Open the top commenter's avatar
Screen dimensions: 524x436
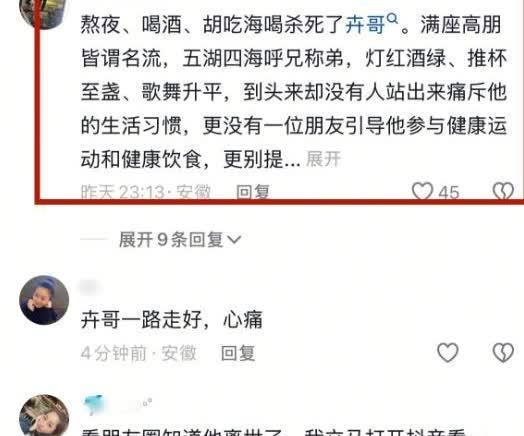click(x=42, y=13)
